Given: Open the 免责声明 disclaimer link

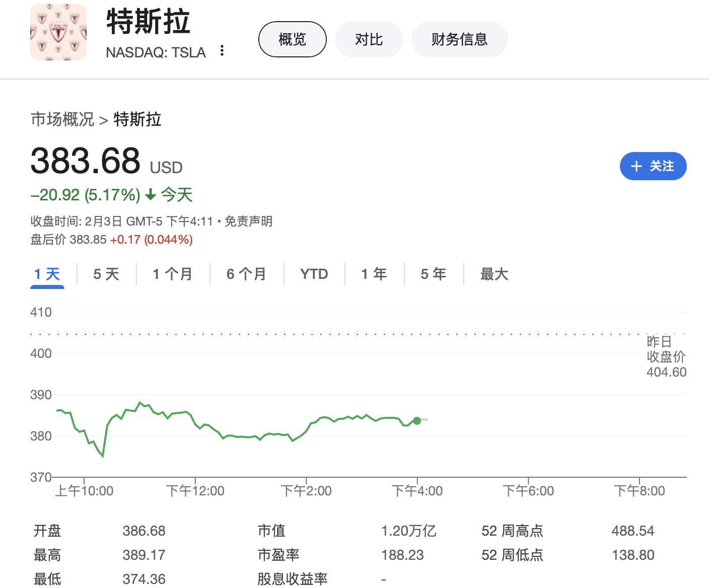Looking at the screenshot, I should click(x=249, y=222).
